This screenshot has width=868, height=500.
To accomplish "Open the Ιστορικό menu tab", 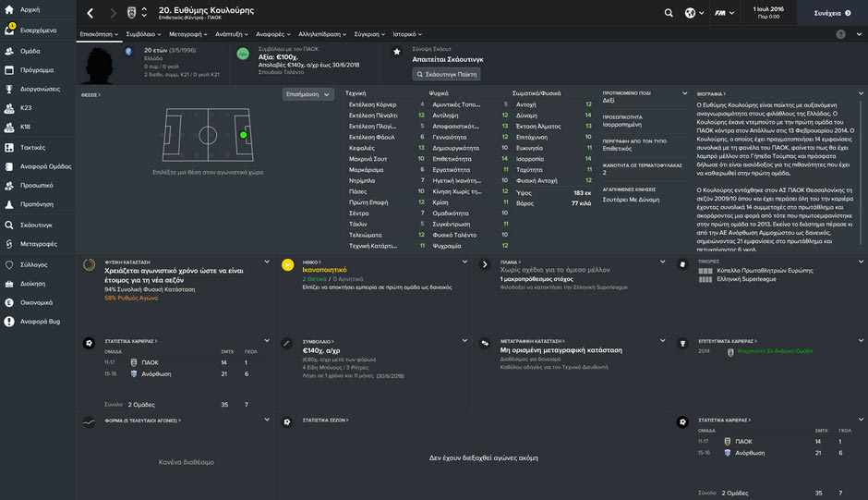I will [405, 34].
